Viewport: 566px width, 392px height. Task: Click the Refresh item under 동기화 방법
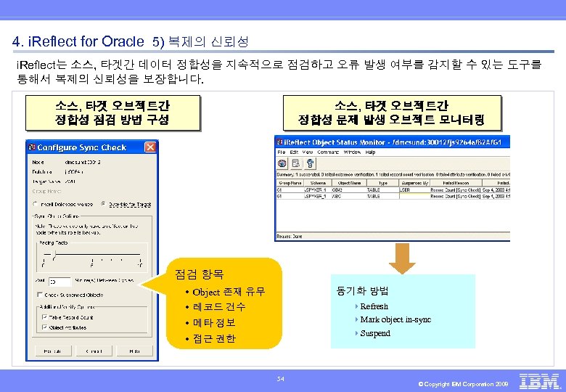click(374, 306)
